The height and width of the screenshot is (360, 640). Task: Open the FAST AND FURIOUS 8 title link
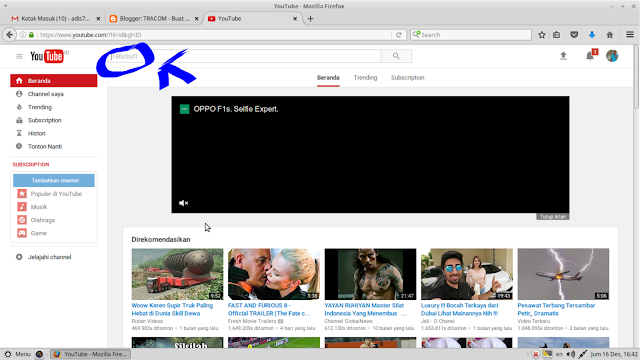coord(269,309)
